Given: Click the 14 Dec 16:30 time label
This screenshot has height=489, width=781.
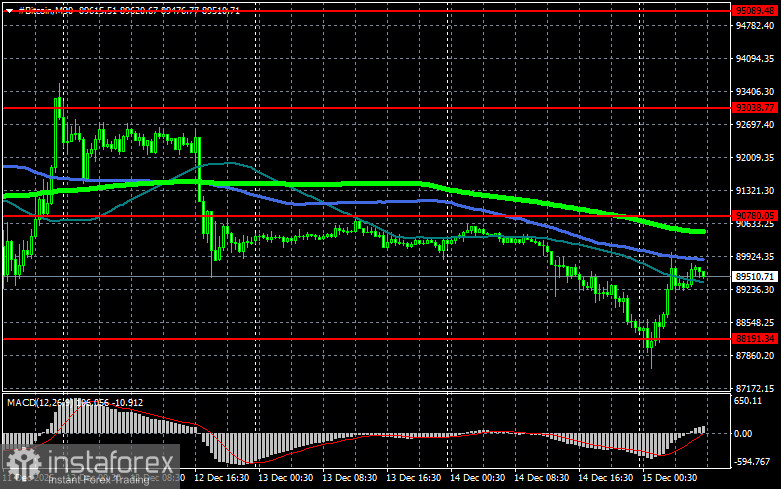Looking at the screenshot, I should [605, 478].
